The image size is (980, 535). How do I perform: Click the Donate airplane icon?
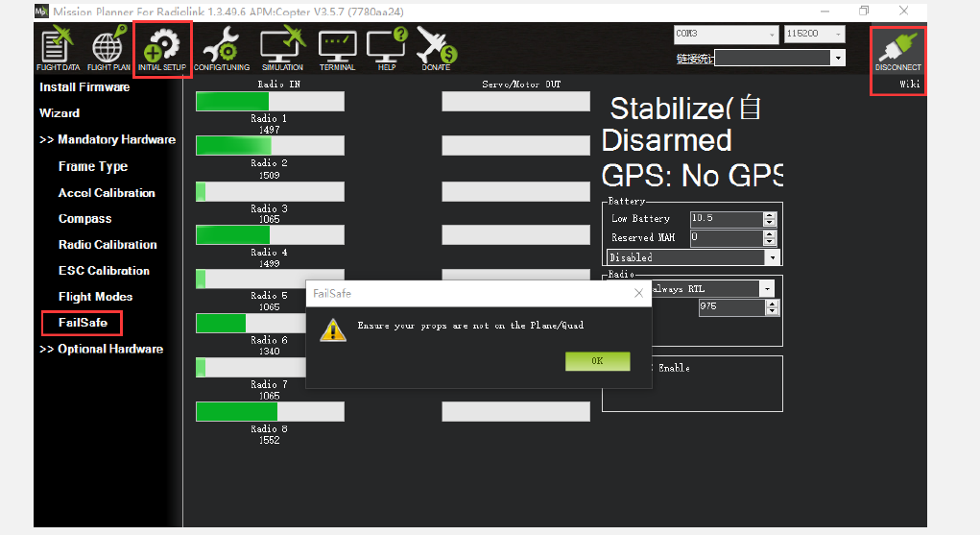point(435,48)
